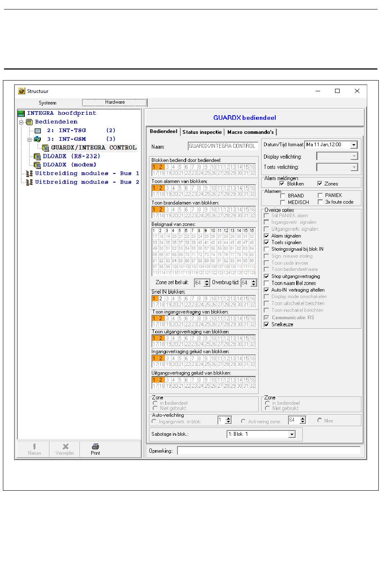392x577 pixels.
Task: Click the Print printer icon
Action: (95, 446)
